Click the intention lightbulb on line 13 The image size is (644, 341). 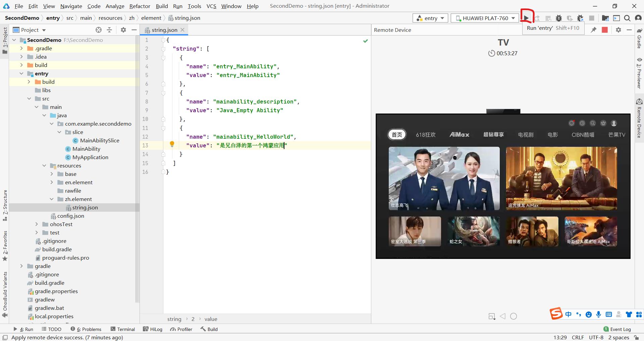(x=172, y=144)
